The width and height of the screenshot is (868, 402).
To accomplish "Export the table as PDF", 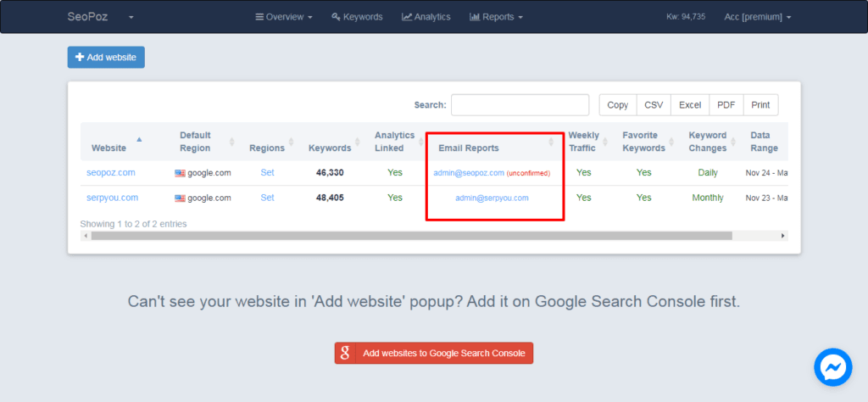I will coord(726,104).
